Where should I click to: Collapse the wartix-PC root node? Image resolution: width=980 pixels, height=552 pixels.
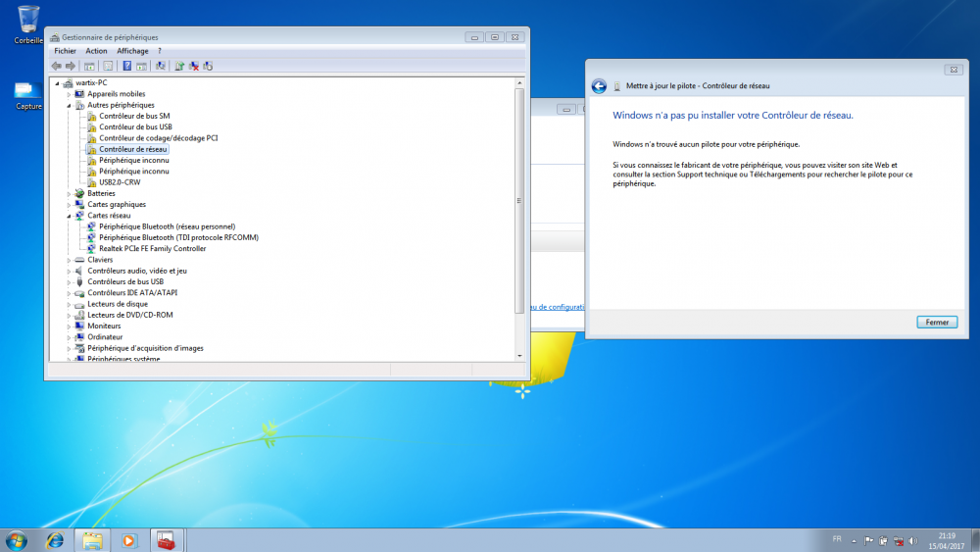(57, 83)
